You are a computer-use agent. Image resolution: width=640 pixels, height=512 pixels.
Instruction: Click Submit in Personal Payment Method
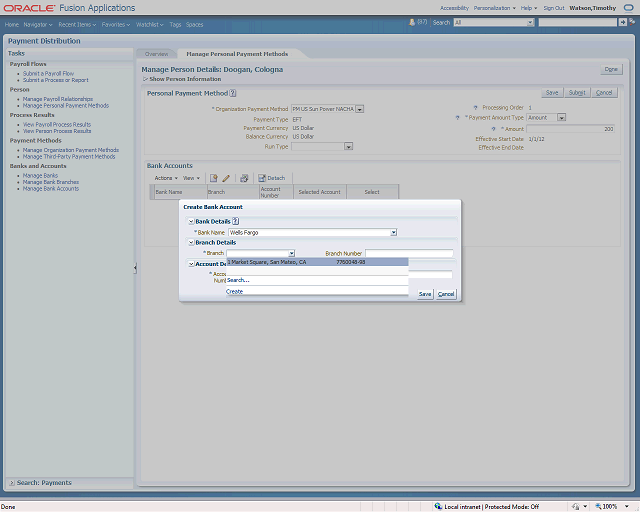[577, 93]
